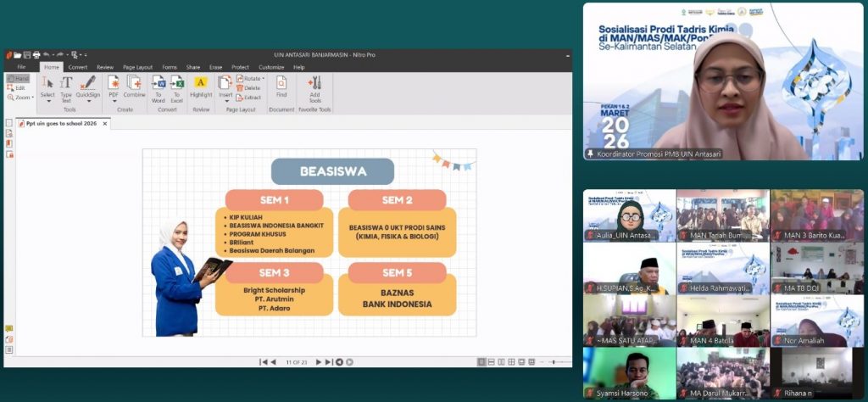Image resolution: width=868 pixels, height=402 pixels.
Task: Go to the first page button
Action: pyautogui.click(x=264, y=362)
